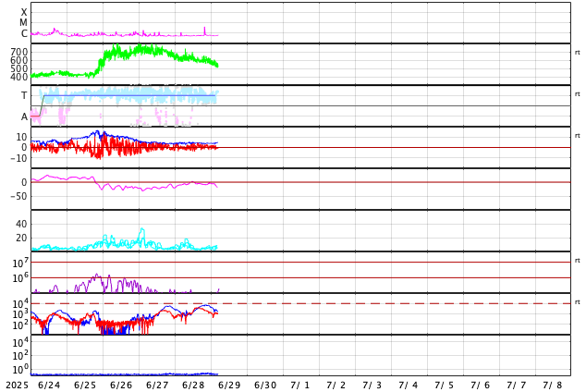Click the 6/24 date label
This screenshot has width=586, height=392.
(49, 386)
